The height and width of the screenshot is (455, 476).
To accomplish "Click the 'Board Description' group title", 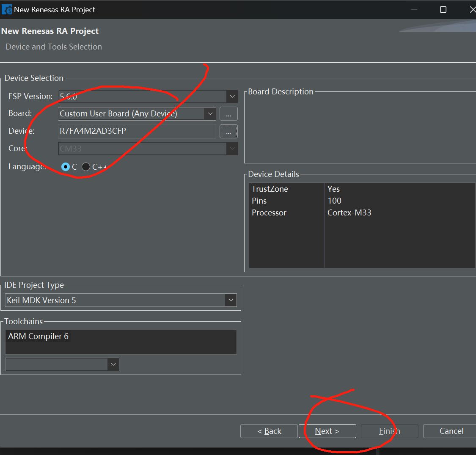I will 281,92.
